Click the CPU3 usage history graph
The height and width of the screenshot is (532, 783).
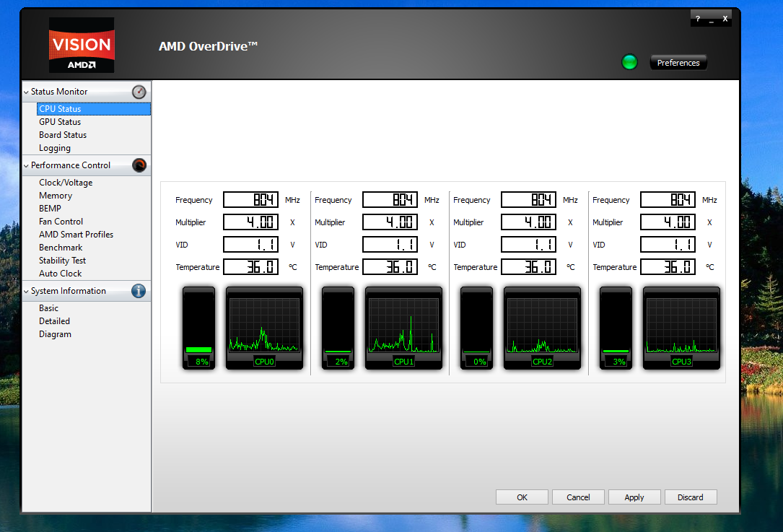click(x=682, y=328)
